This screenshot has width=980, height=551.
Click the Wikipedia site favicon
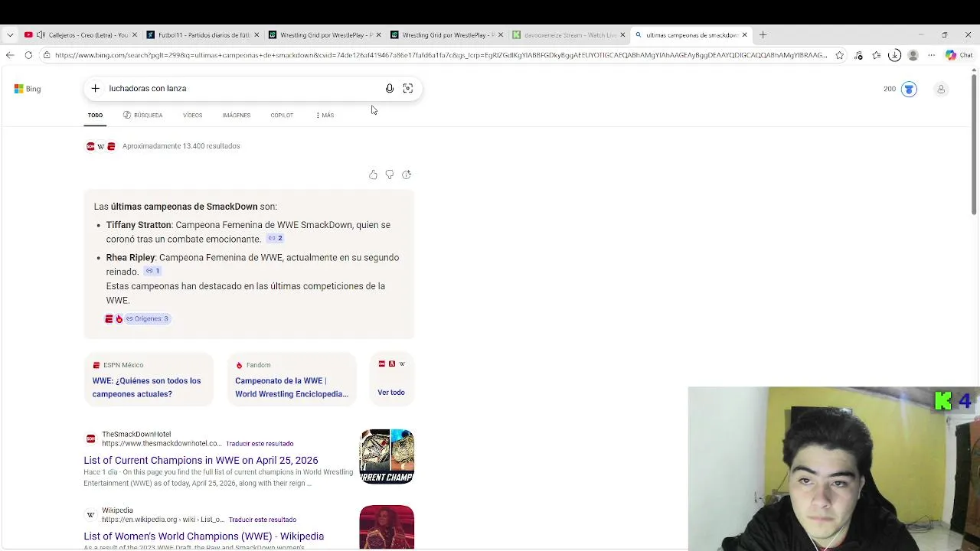coord(90,514)
